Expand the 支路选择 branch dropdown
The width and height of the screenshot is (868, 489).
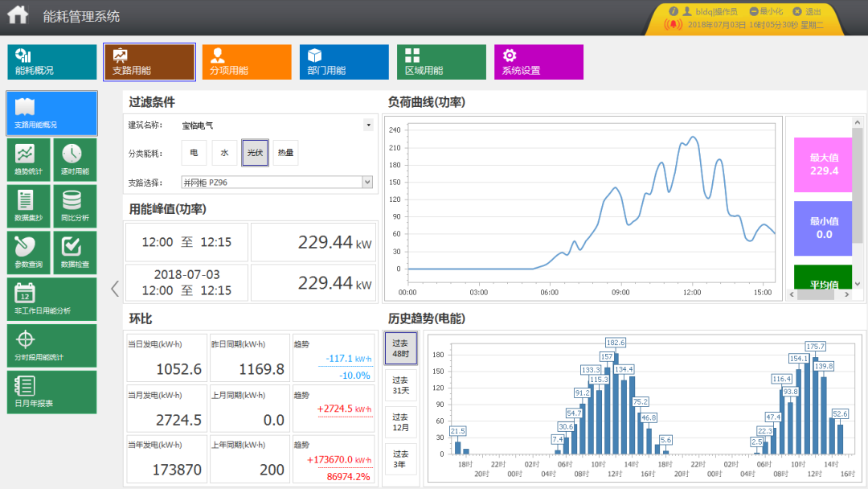coord(367,183)
